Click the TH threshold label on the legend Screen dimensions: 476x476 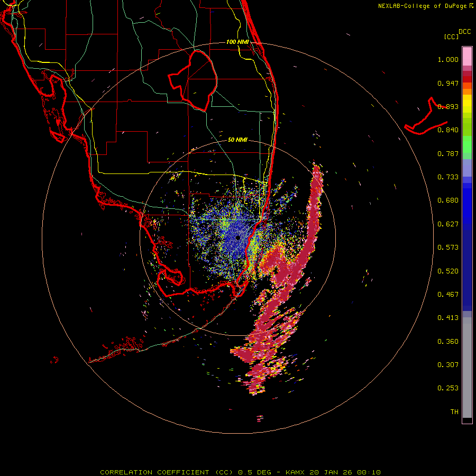point(454,412)
